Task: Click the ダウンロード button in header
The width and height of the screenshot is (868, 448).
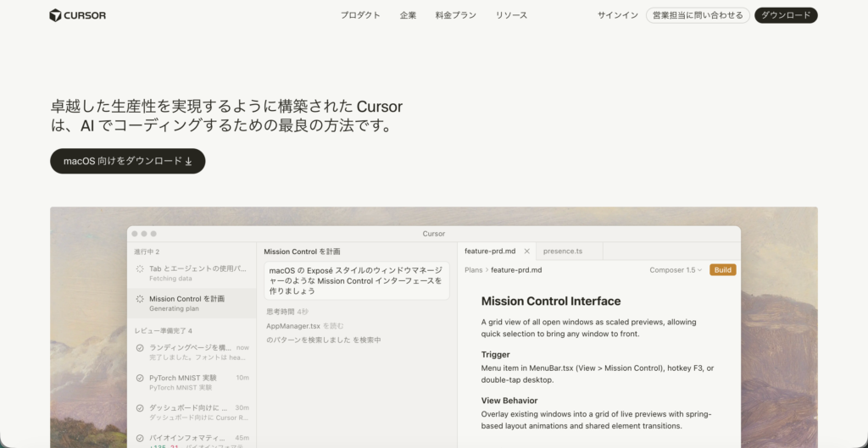Action: pos(786,15)
